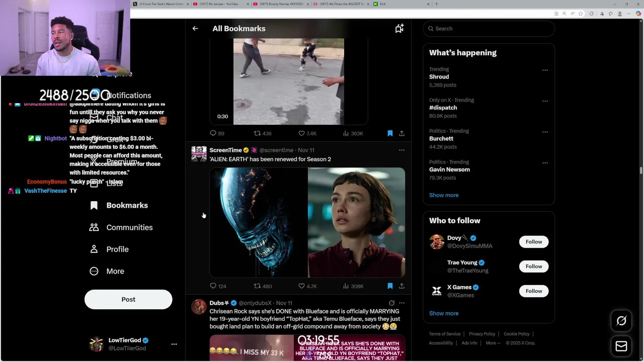Open Cookie Policy footer link

coord(517,334)
